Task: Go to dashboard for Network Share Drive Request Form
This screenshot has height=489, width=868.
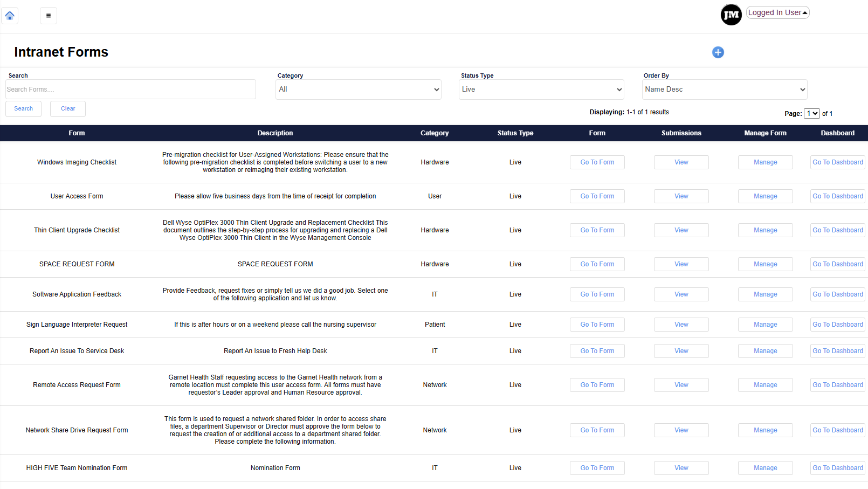Action: [838, 430]
